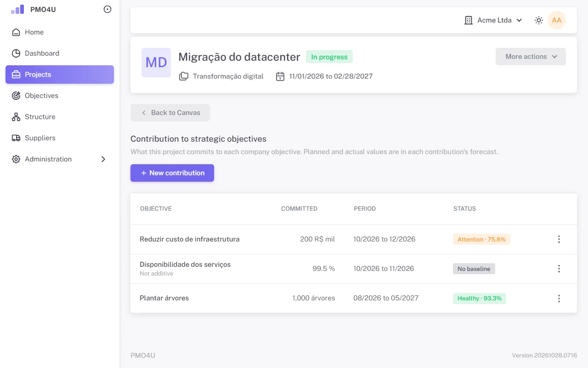Click the Dashboard pie chart icon
The height and width of the screenshot is (368, 588).
click(x=16, y=53)
